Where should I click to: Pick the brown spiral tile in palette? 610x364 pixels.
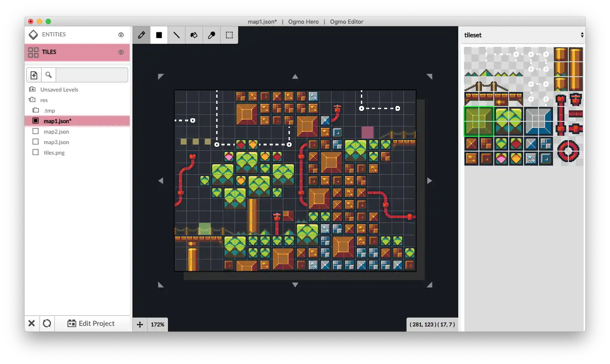coord(487,158)
